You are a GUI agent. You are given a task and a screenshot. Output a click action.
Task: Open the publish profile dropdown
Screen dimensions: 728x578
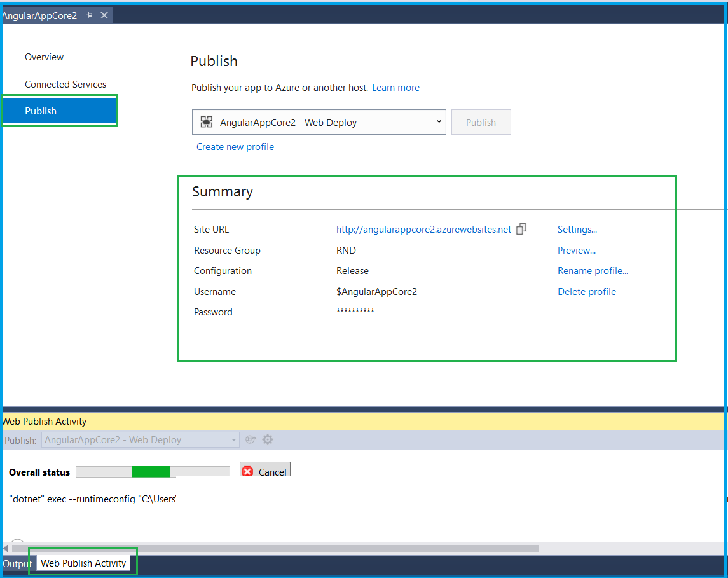click(x=439, y=121)
